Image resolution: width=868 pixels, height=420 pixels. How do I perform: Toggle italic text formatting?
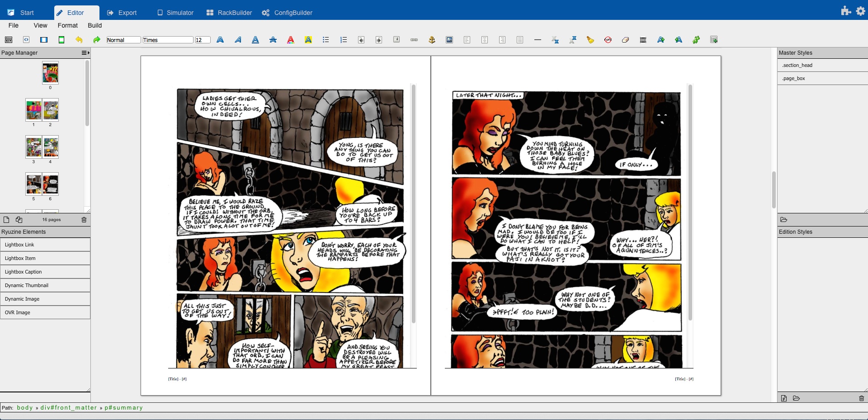(x=238, y=40)
